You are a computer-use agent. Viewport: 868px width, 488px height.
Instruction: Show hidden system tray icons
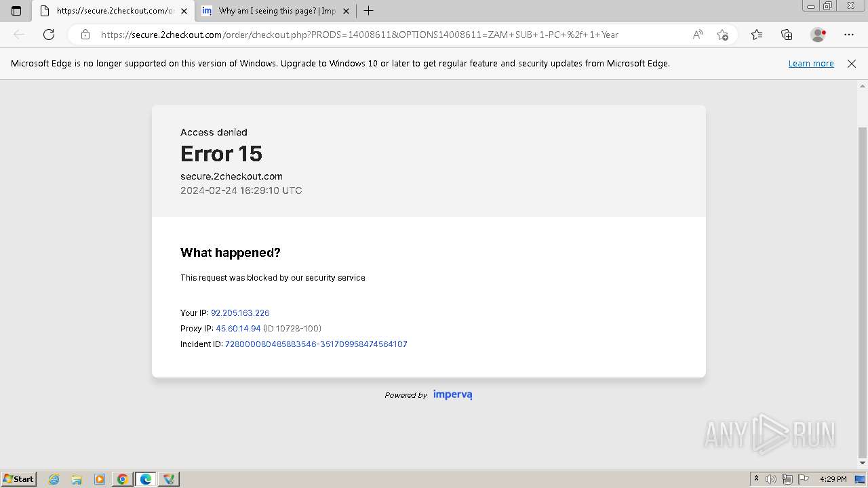click(x=757, y=479)
